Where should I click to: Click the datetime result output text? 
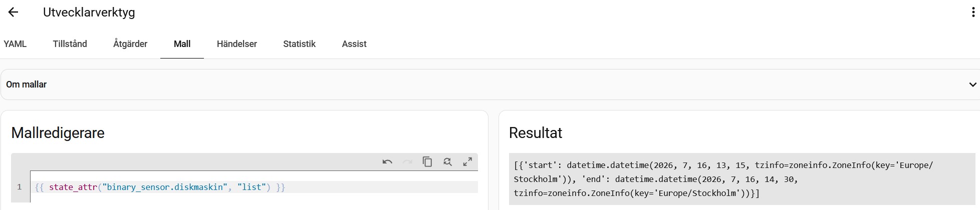(723, 179)
